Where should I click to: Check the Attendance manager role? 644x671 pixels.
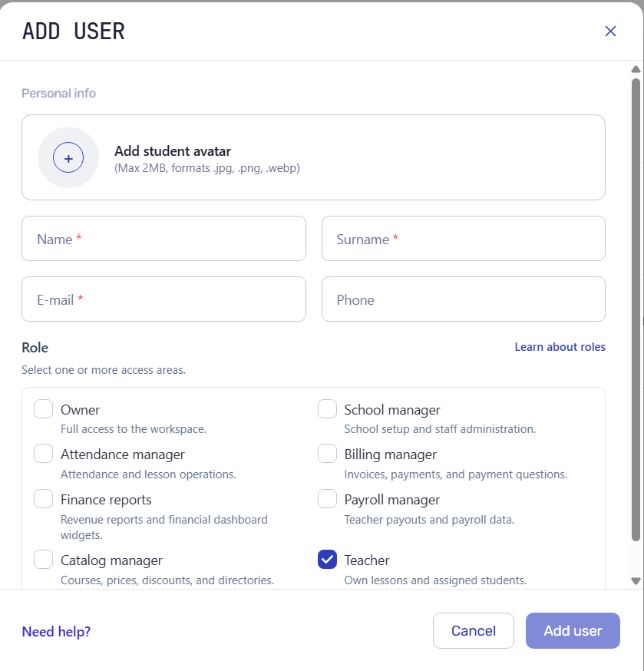[43, 453]
